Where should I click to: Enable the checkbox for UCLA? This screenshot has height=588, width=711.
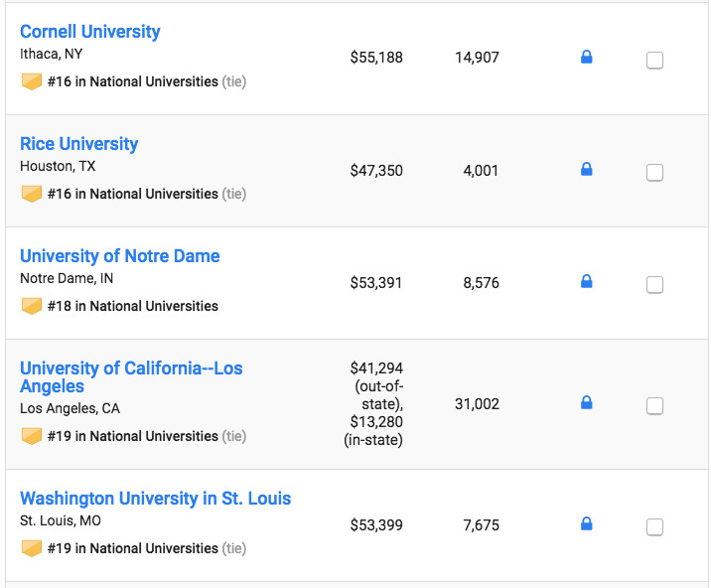point(655,406)
